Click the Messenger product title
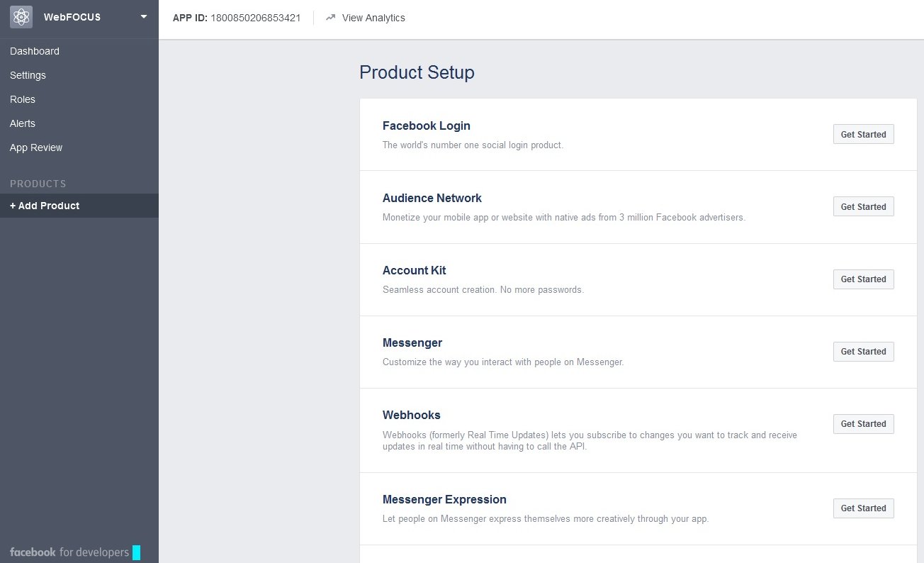The width and height of the screenshot is (924, 563). point(412,342)
